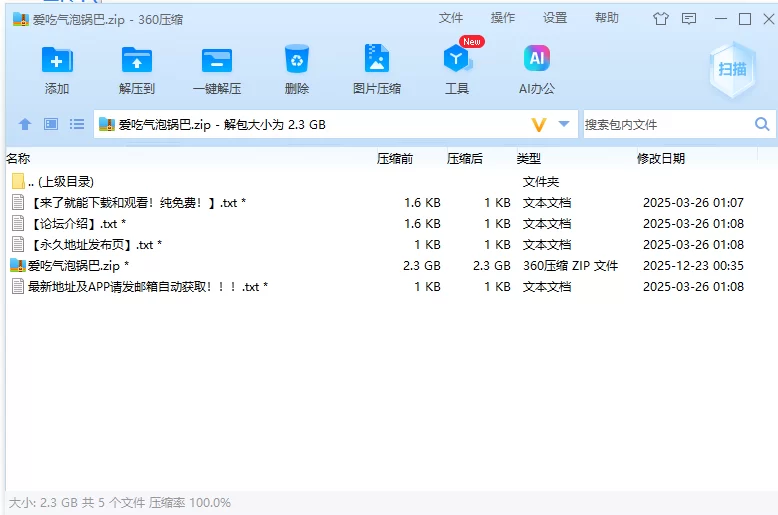778x515 pixels.
Task: Click the 删除 (Delete) recycle icon
Action: coord(297,61)
